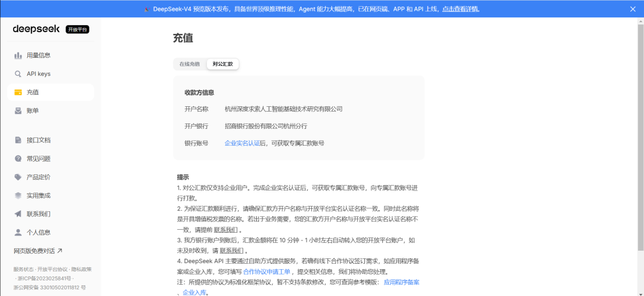Image resolution: width=644 pixels, height=296 pixels.
Task: Open 联系我们 in the sidebar
Action: tap(51, 214)
